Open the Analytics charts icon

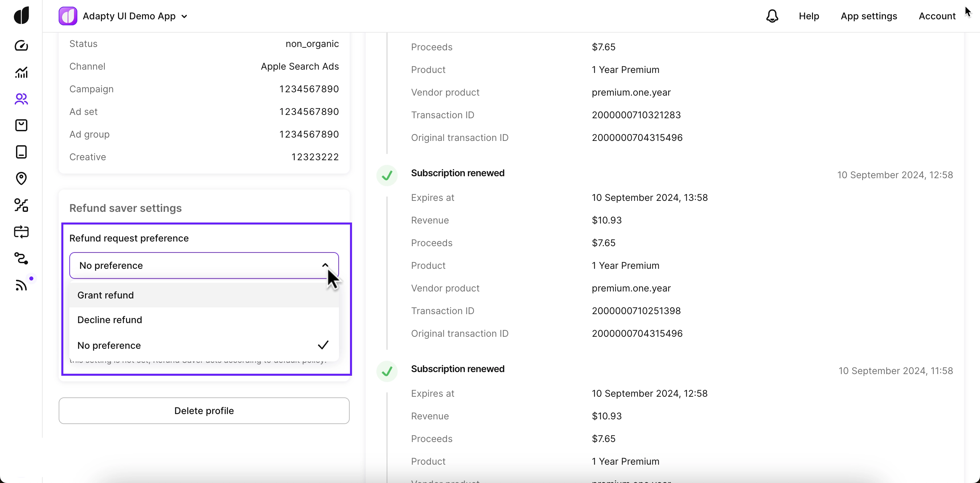22,72
